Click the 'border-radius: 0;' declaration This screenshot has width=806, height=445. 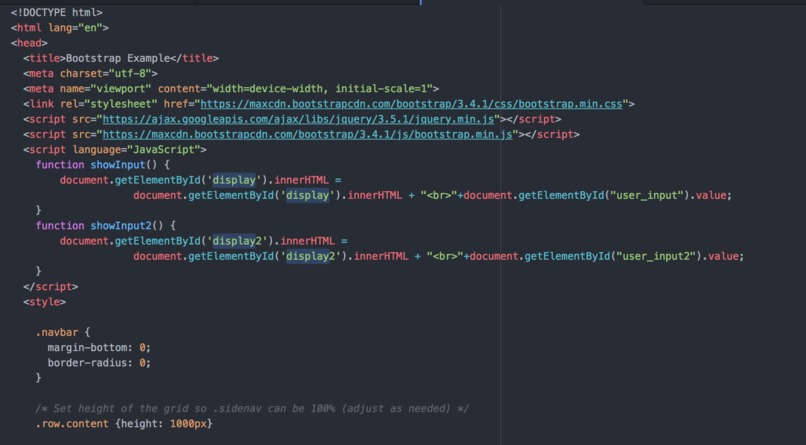coord(99,363)
